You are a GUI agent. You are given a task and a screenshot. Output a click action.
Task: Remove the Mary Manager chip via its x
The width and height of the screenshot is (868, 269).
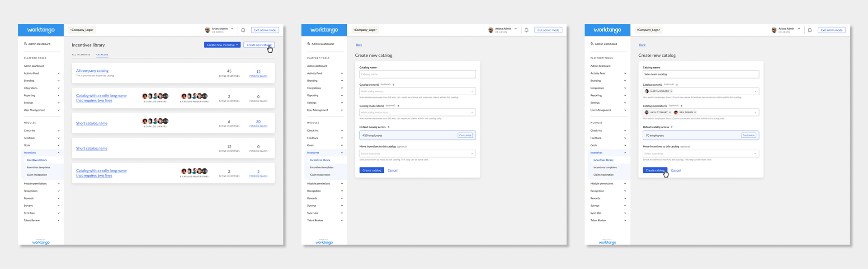coord(671,91)
